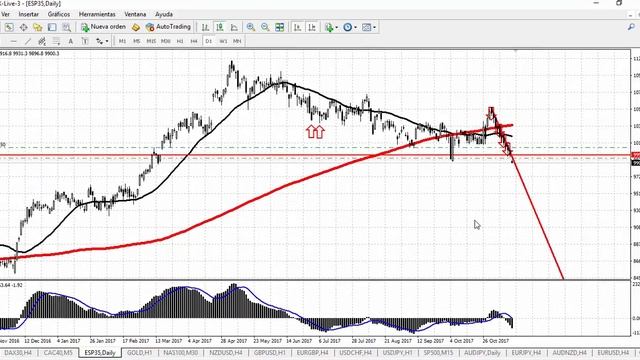Viewport: 640px width, 360px height.
Task: Switch to the SP500,M15 chart tab
Action: (438, 352)
